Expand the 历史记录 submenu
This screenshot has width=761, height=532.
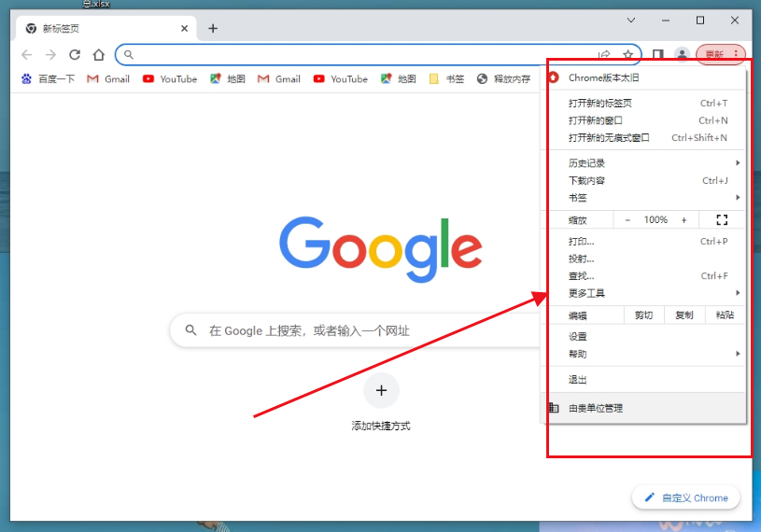[x=642, y=163]
